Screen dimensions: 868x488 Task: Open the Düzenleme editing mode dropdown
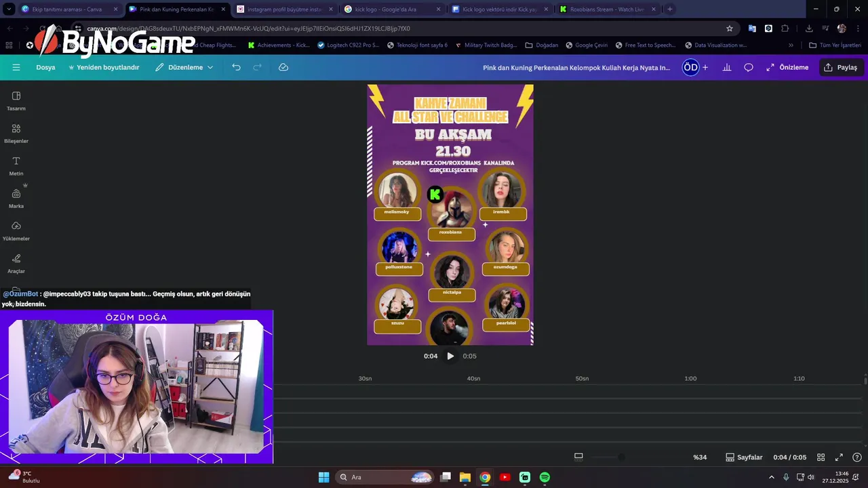[x=184, y=67]
